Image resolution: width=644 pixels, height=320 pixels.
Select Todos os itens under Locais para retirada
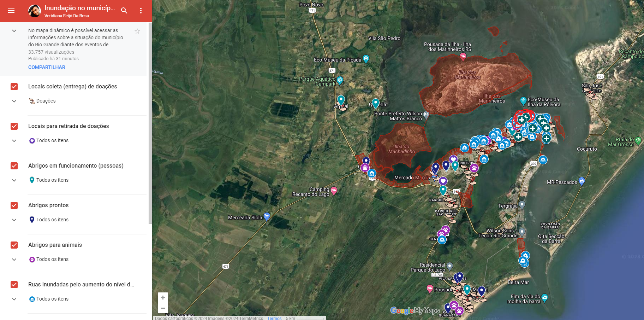tap(52, 140)
